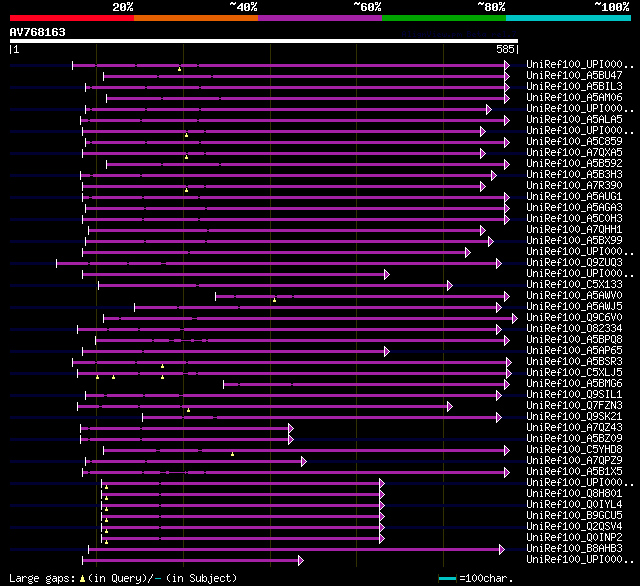Open hit UniRef100_A5AM06

pos(574,98)
